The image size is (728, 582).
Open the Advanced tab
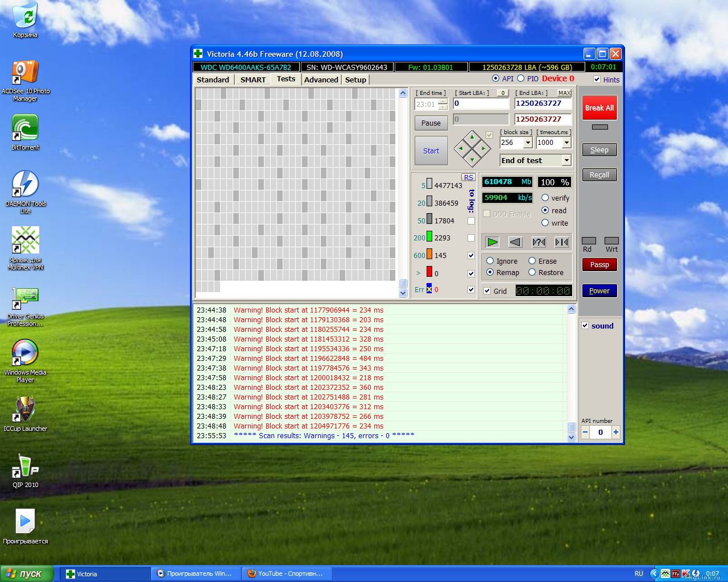(x=321, y=80)
